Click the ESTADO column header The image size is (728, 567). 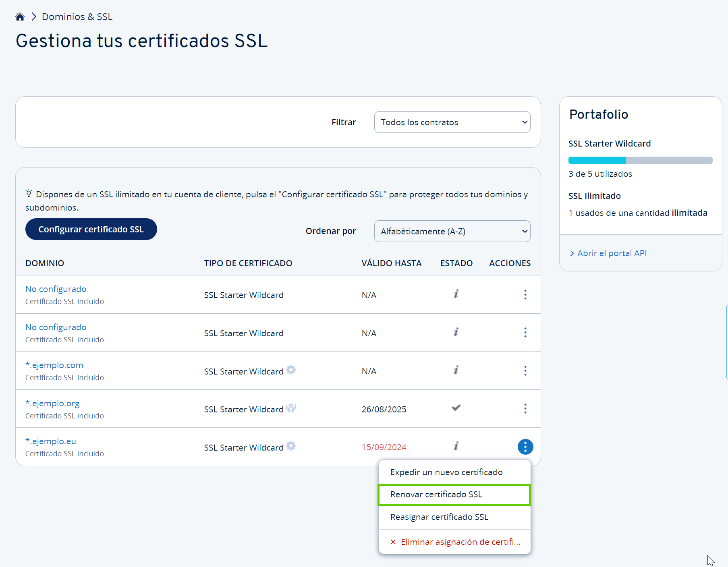click(456, 263)
